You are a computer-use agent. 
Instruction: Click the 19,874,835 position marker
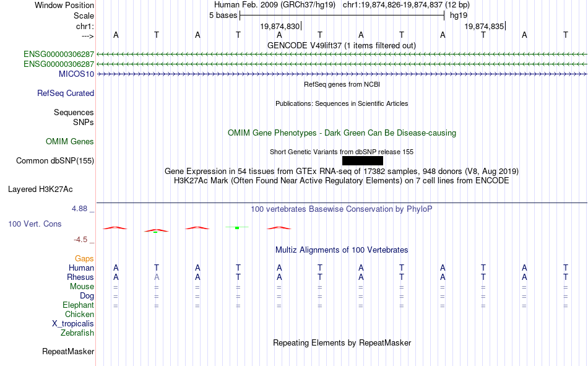coord(484,26)
